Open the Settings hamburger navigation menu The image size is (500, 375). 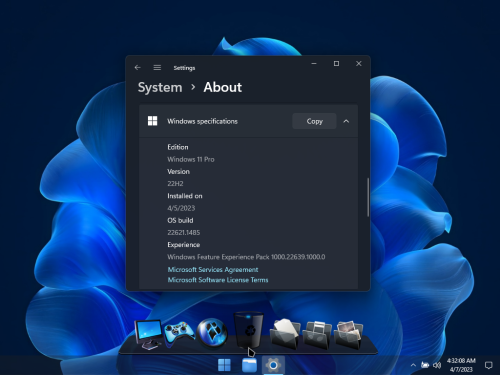click(x=157, y=68)
